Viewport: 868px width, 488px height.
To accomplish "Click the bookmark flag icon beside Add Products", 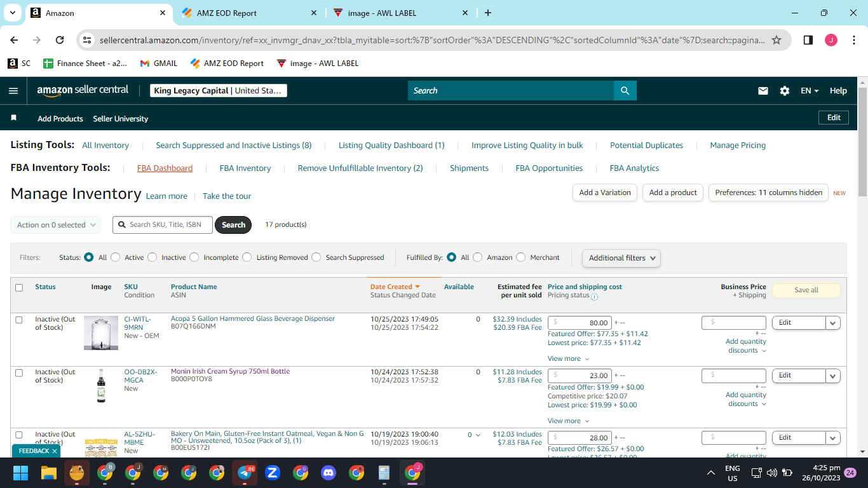I will click(x=13, y=118).
